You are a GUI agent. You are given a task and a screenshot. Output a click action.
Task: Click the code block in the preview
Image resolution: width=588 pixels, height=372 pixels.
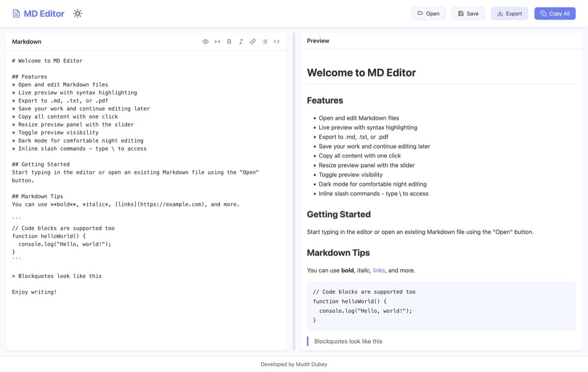point(441,305)
